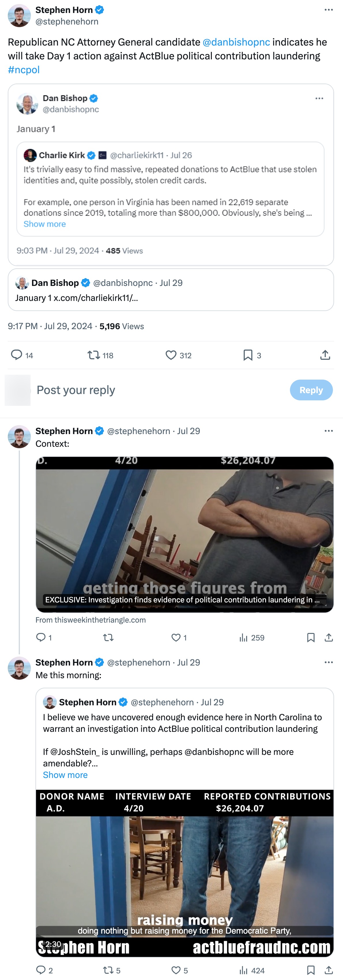Bookmark the main tweet
The width and height of the screenshot is (343, 980).
pos(248,355)
